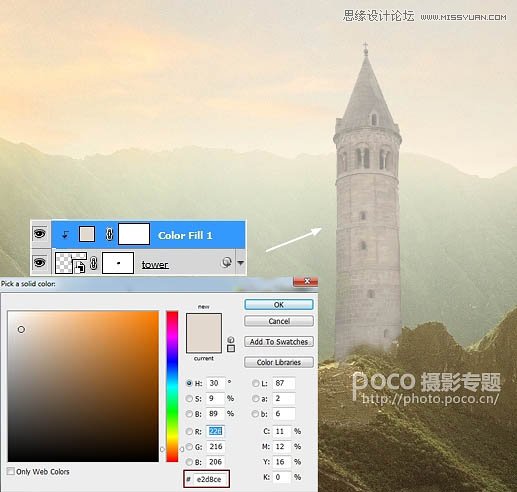
Task: Click the blue field showing 206
Action: click(x=215, y=462)
